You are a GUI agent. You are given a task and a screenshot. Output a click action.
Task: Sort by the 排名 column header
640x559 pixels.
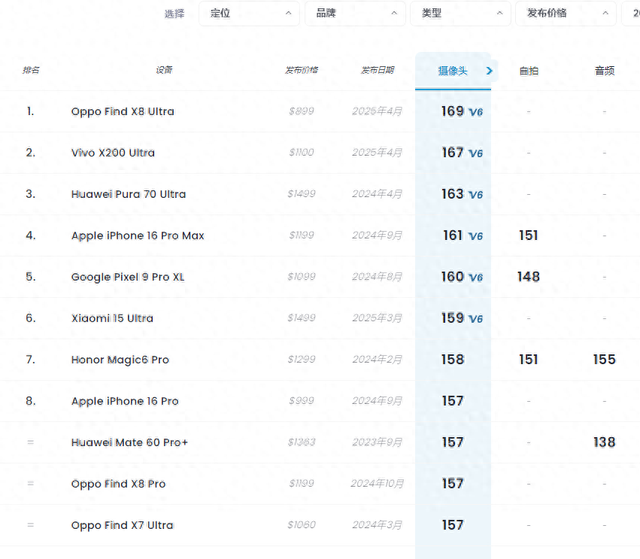(x=31, y=70)
